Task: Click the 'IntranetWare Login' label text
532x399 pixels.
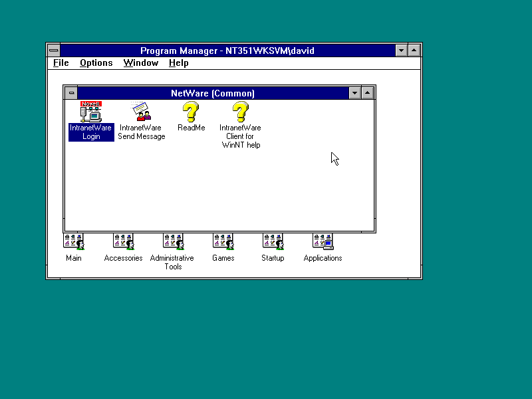Action: [91, 132]
